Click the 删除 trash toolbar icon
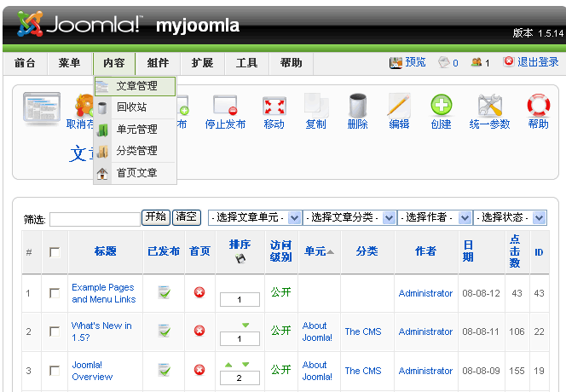This screenshot has height=392, width=566. (358, 105)
